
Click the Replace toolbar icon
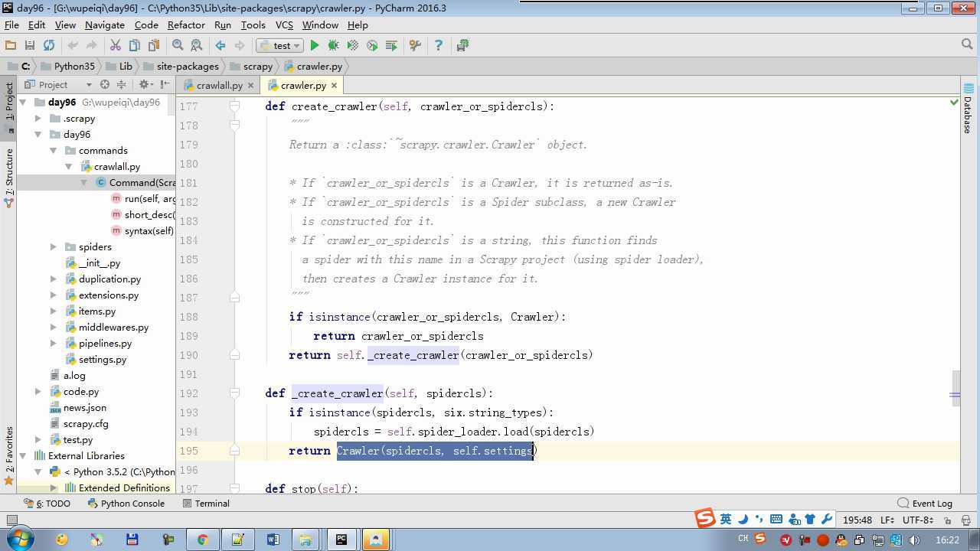click(x=197, y=46)
